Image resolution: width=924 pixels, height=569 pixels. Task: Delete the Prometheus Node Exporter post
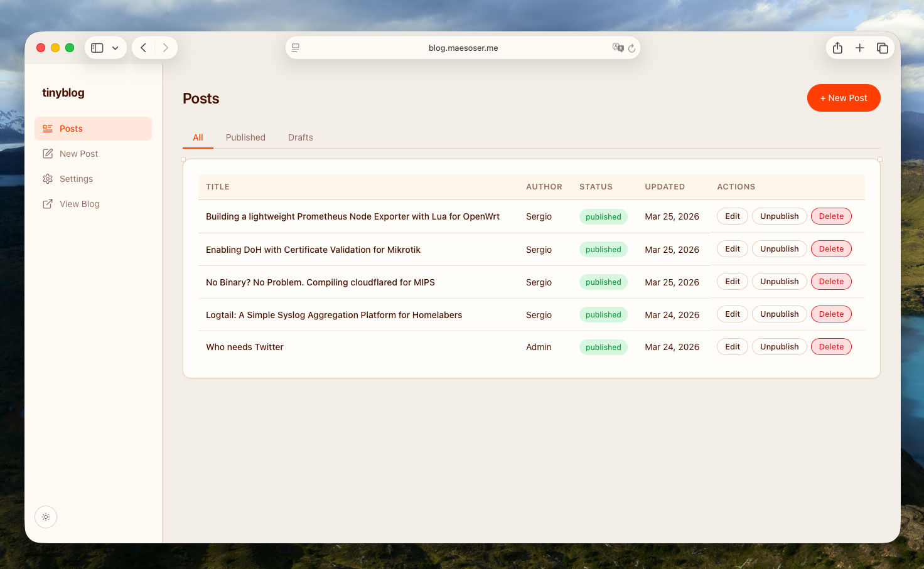pyautogui.click(x=831, y=216)
